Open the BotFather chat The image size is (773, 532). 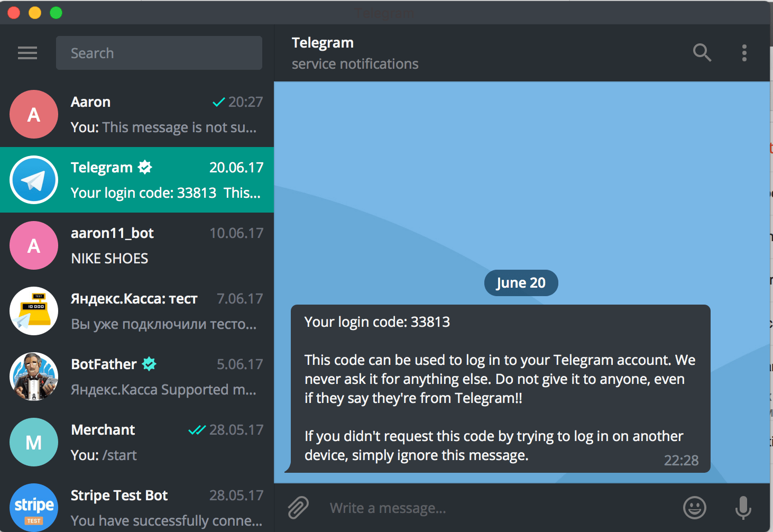pyautogui.click(x=137, y=377)
